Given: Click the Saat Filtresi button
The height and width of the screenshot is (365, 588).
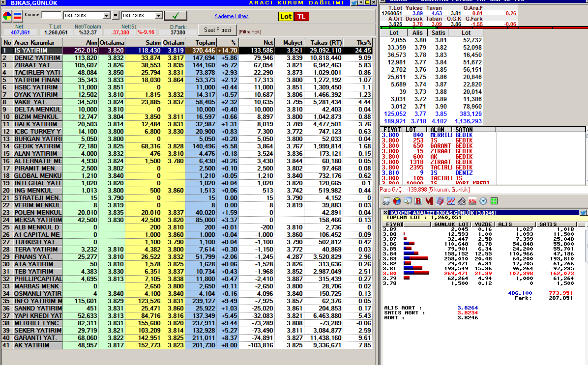Looking at the screenshot, I should tap(217, 30).
